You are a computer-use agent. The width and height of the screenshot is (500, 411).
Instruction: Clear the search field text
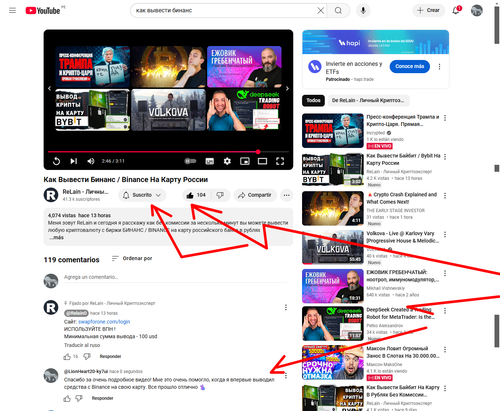pyautogui.click(x=320, y=11)
